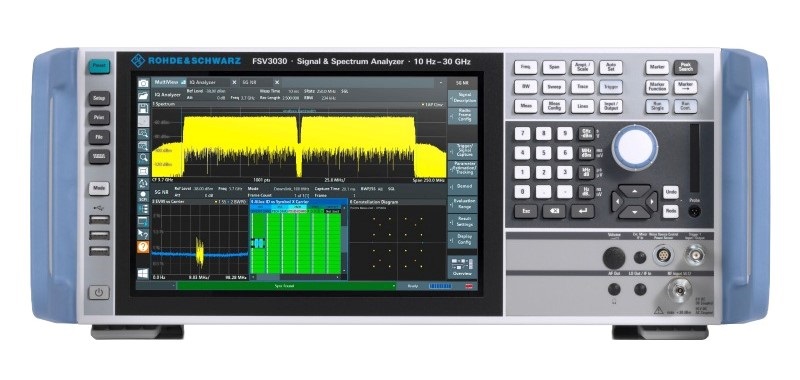Click the Trigger key
Viewport: 800px width, 380px height.
[x=611, y=87]
